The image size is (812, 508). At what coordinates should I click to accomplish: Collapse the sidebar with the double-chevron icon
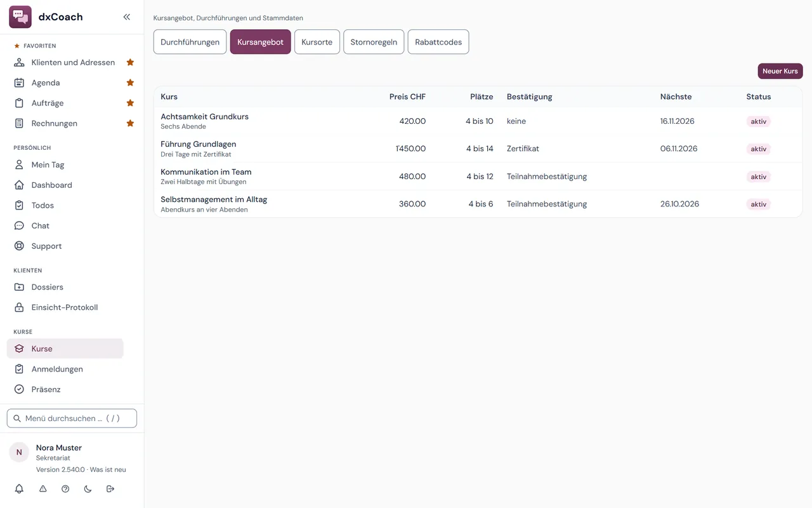click(x=127, y=17)
